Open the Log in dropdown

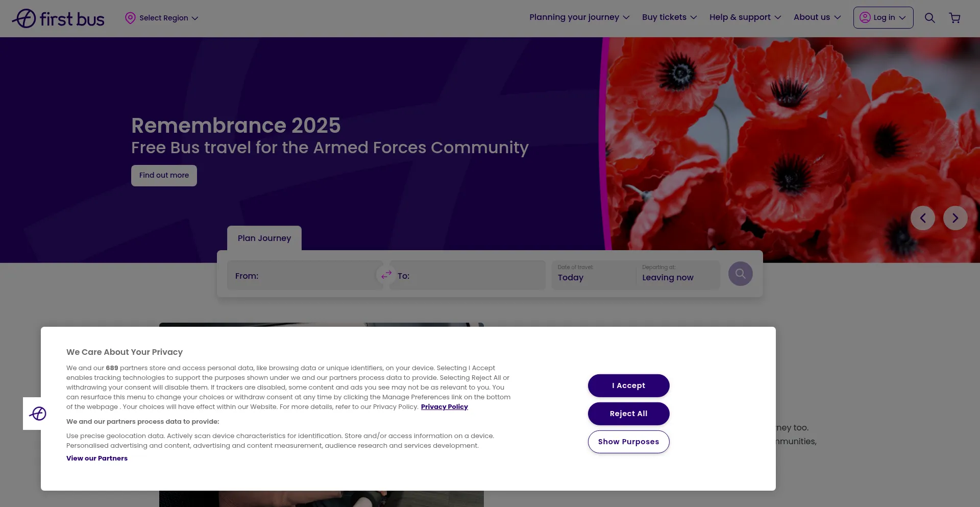883,18
